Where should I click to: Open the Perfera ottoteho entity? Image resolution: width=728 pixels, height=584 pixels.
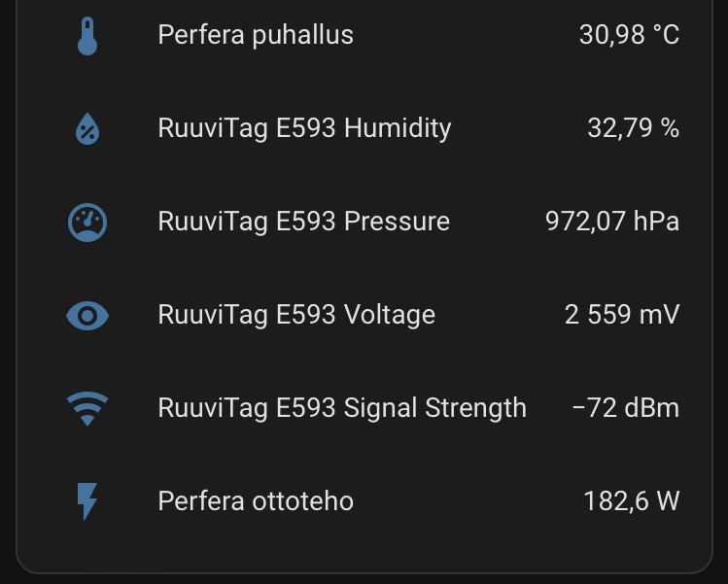click(x=256, y=501)
